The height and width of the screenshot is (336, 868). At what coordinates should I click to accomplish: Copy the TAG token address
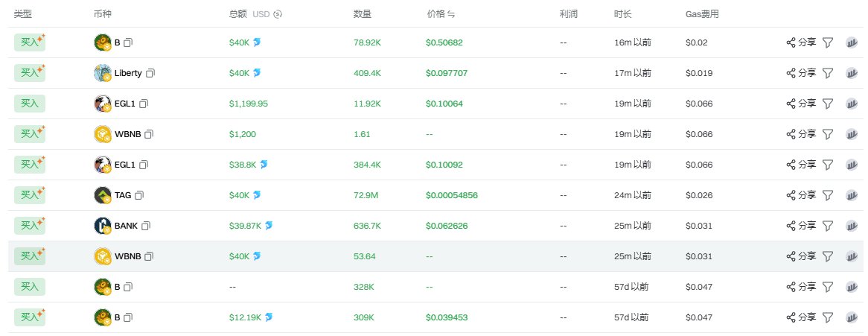coord(139,195)
